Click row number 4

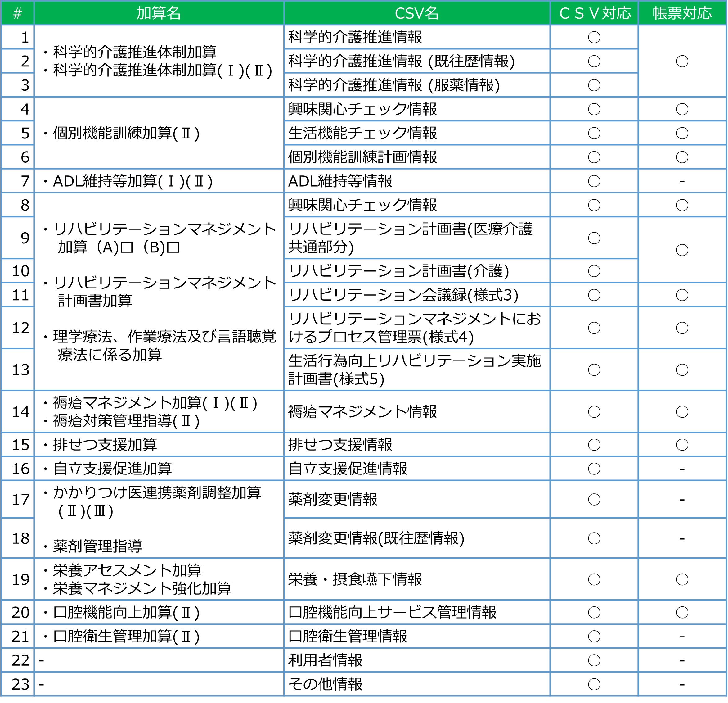tap(25, 109)
